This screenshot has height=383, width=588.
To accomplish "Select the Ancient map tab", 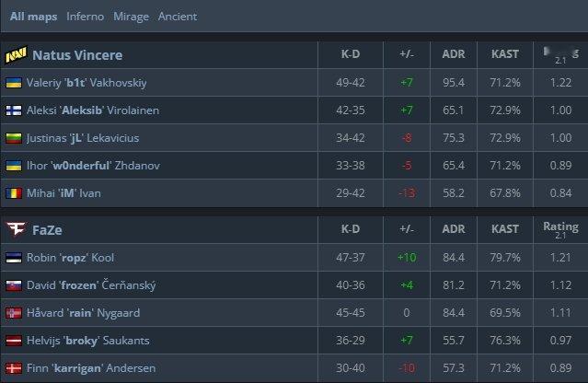I will (178, 17).
